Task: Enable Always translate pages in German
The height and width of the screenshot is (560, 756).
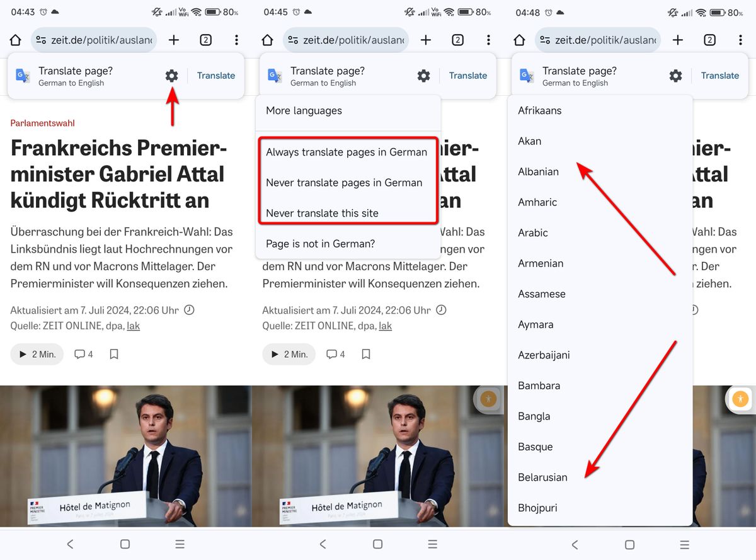Action: click(347, 152)
